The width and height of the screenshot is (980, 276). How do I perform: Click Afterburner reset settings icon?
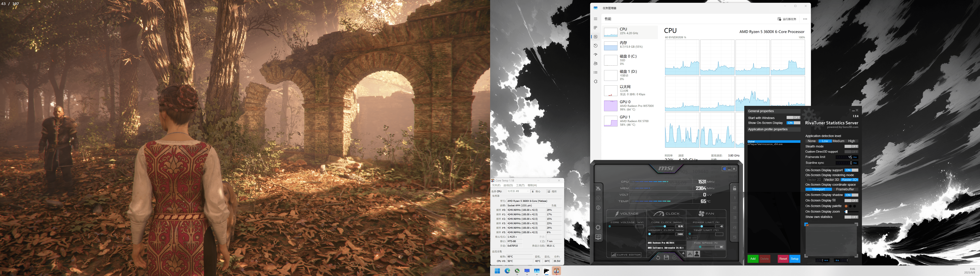tap(658, 258)
